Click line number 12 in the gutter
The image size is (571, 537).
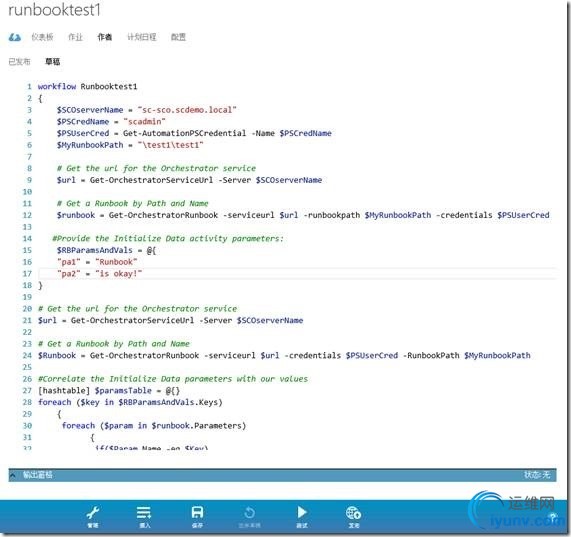(27, 215)
